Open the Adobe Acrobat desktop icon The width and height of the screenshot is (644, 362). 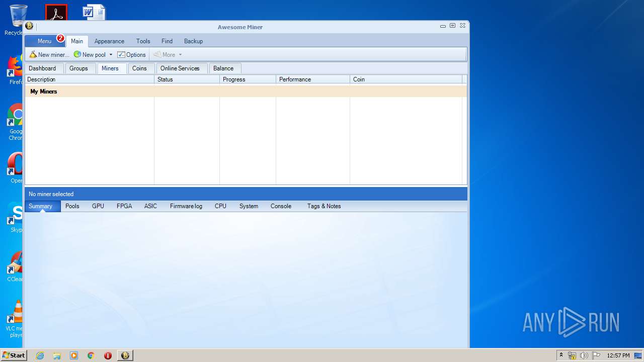(x=56, y=13)
